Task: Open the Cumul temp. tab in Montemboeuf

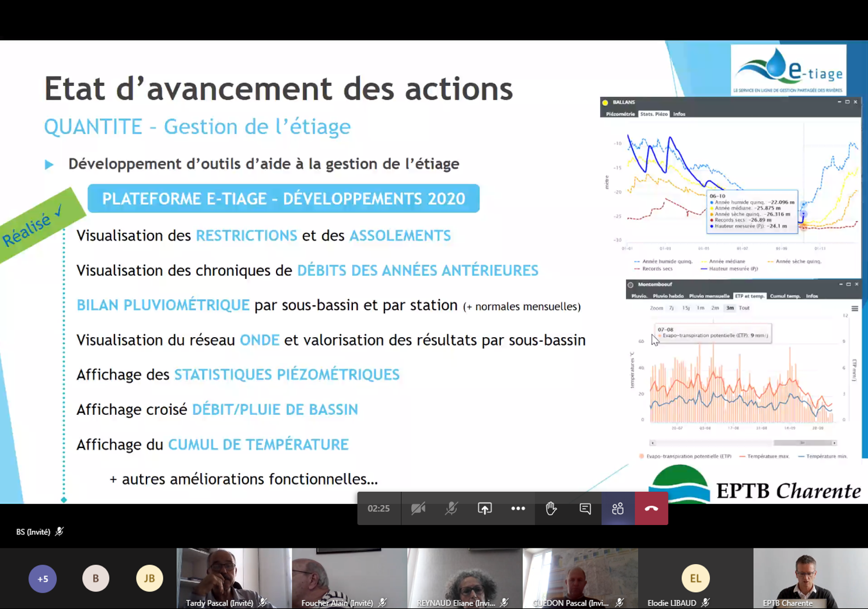Action: [x=785, y=296]
